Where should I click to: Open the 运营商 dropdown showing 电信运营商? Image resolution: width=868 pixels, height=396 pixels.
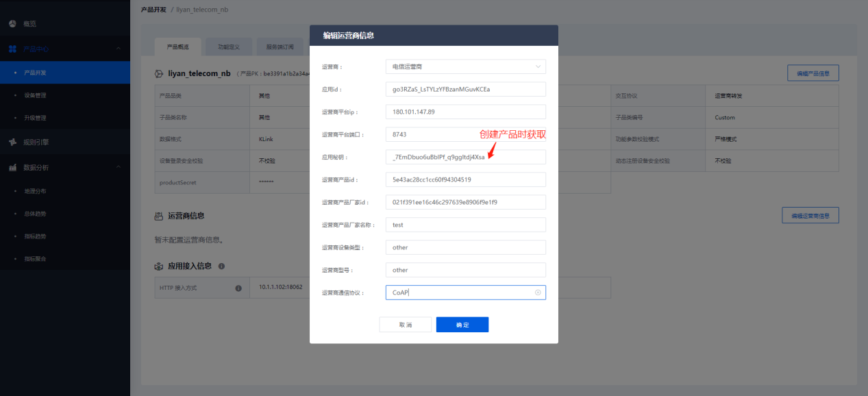(x=465, y=67)
